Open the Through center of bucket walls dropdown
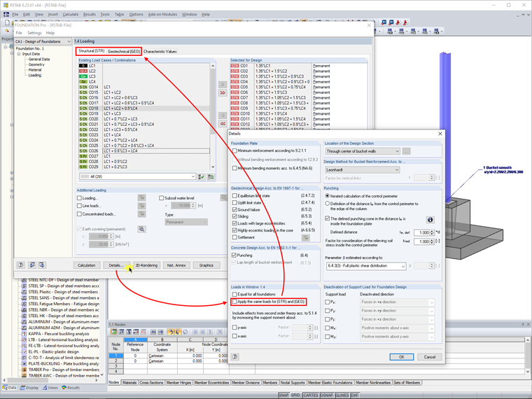 click(363, 151)
